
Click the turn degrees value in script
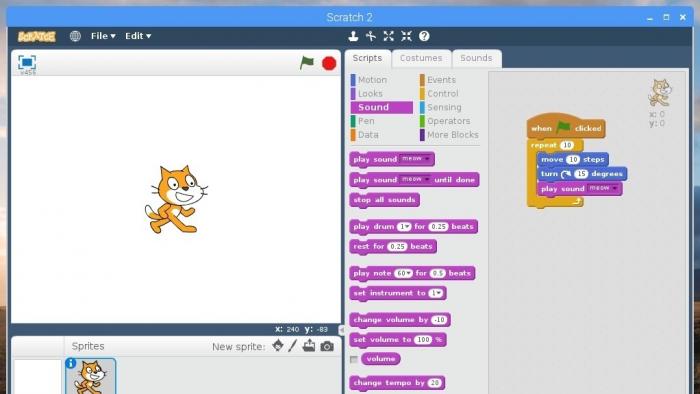(x=581, y=174)
